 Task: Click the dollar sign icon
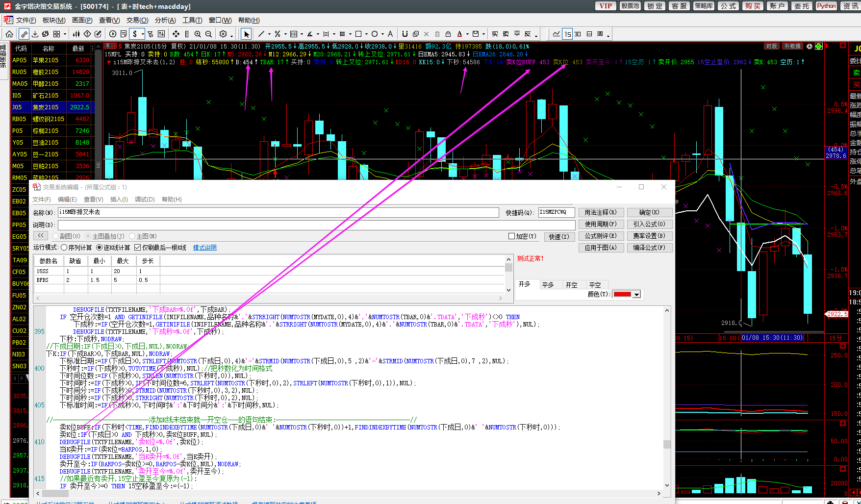tap(135, 34)
